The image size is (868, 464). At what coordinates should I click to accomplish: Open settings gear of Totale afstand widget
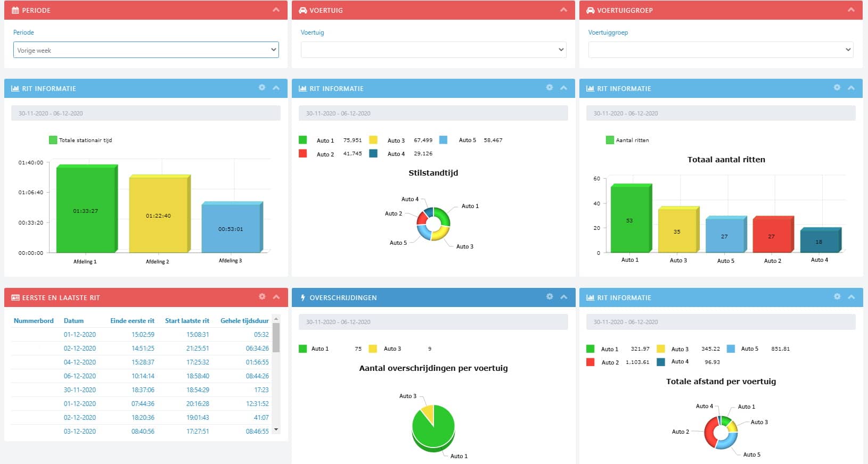click(837, 297)
